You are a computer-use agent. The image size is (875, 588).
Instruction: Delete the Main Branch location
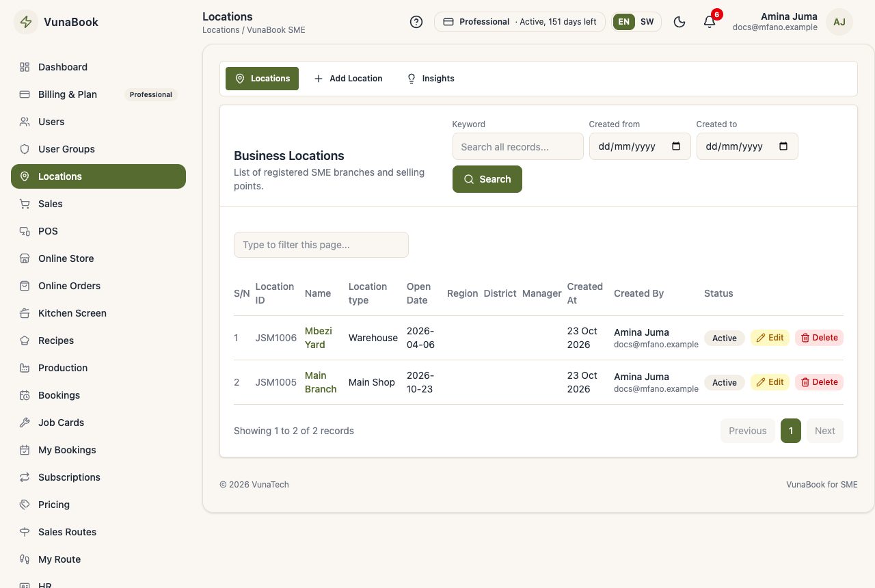[819, 382]
